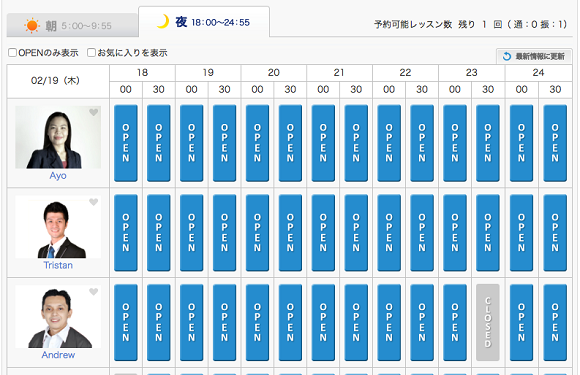Click the heart icon on Tristan's photo

click(x=94, y=202)
